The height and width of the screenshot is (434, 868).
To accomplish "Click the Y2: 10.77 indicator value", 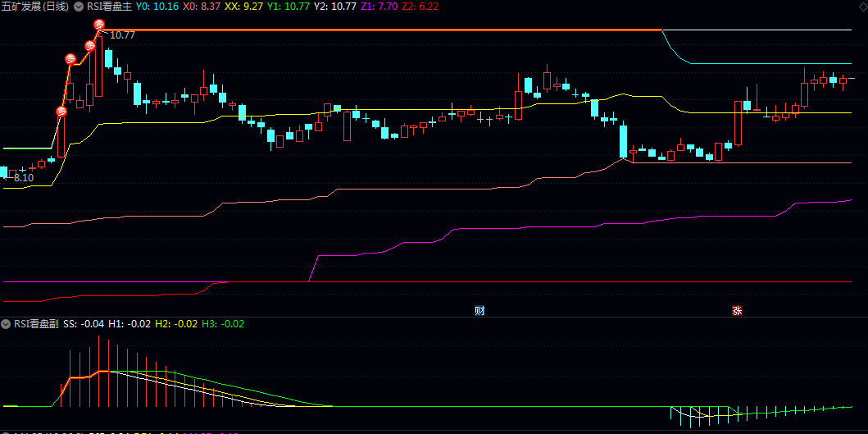I will pos(335,7).
